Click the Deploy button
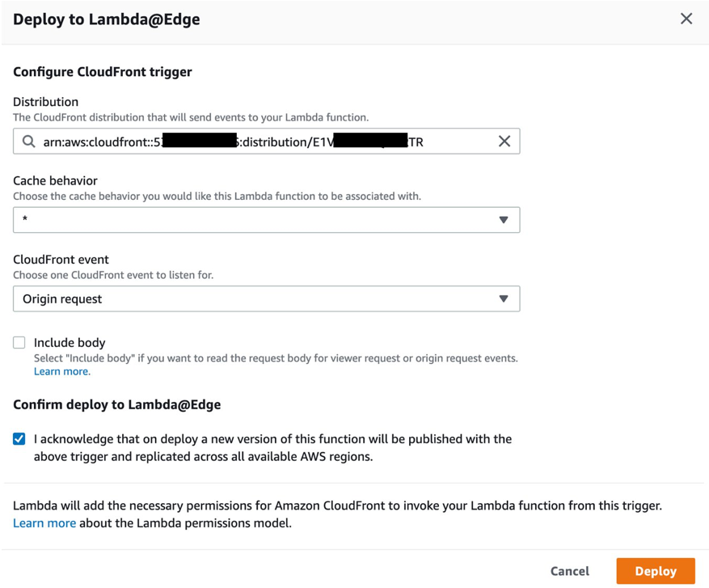The height and width of the screenshot is (588, 709). point(655,570)
